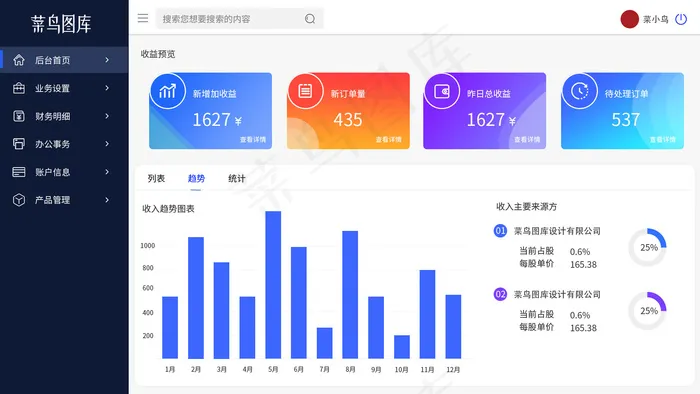Screen dimensions: 700x394
Task: Click 查看详情 on 待处理订单 card
Action: [x=663, y=140]
